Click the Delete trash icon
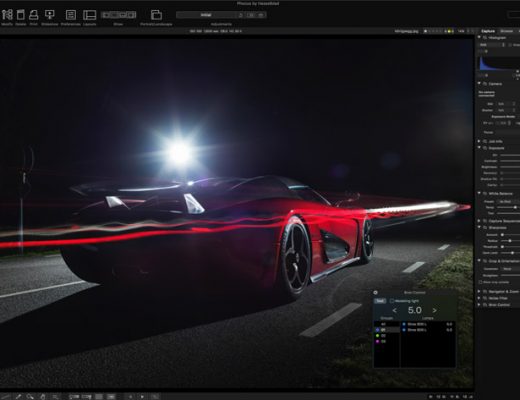 coord(21,15)
